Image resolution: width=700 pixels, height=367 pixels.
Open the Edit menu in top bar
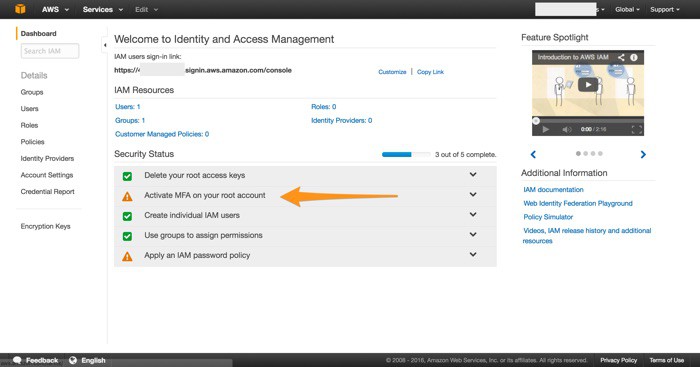[146, 9]
